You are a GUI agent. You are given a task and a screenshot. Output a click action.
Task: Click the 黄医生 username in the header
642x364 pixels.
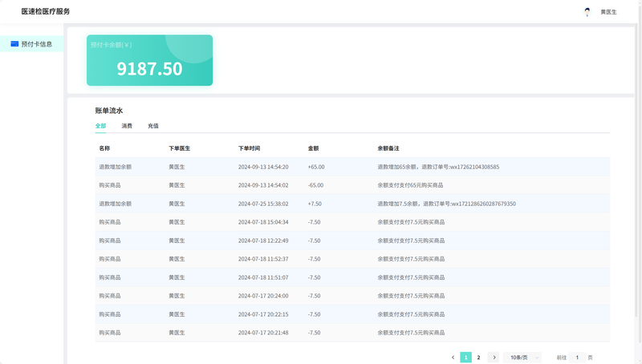[x=608, y=12]
